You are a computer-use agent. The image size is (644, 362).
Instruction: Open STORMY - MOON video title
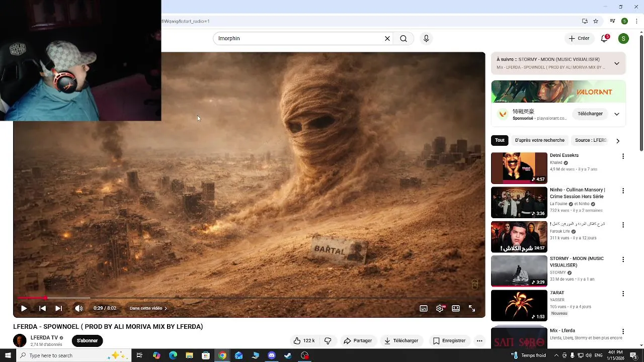click(577, 261)
